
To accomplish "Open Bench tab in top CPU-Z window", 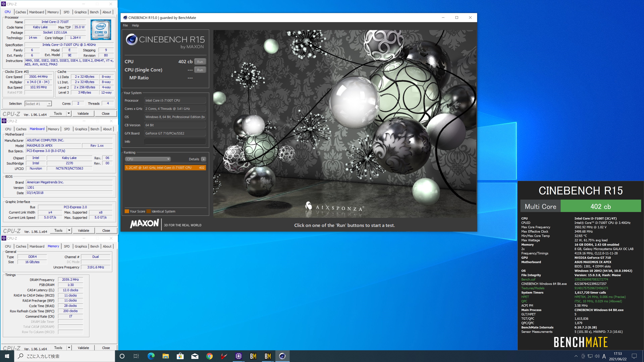I will click(x=94, y=12).
